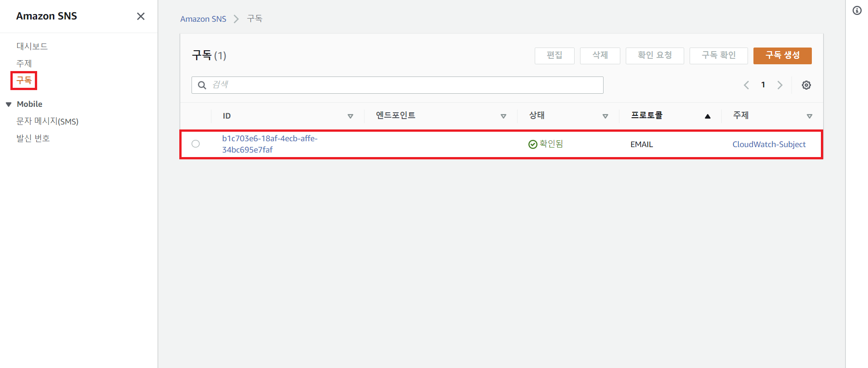Open Amazon SNS breadcrumb link
This screenshot has height=368, width=868.
(x=203, y=19)
